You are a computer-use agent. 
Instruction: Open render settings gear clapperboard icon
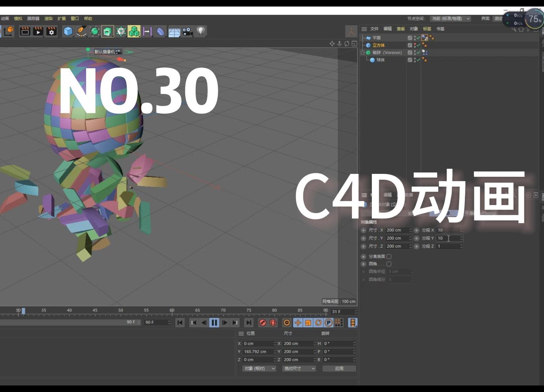pos(51,32)
